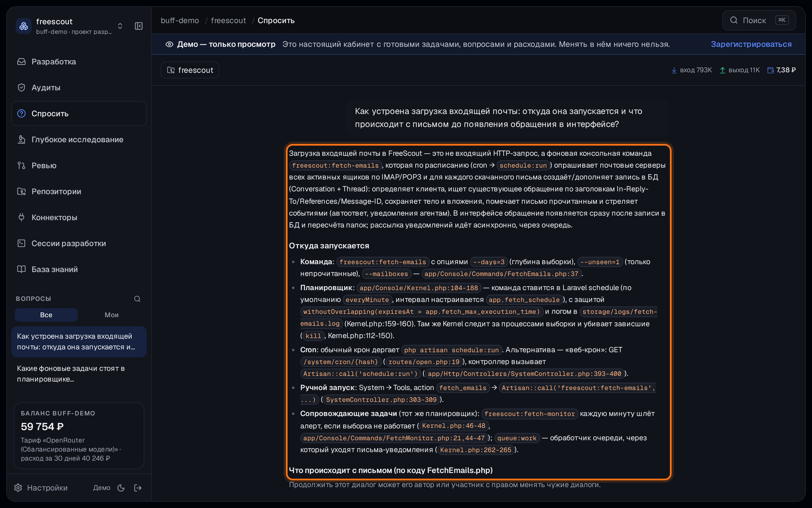Open question about загрузка входящей почты

[x=79, y=342]
